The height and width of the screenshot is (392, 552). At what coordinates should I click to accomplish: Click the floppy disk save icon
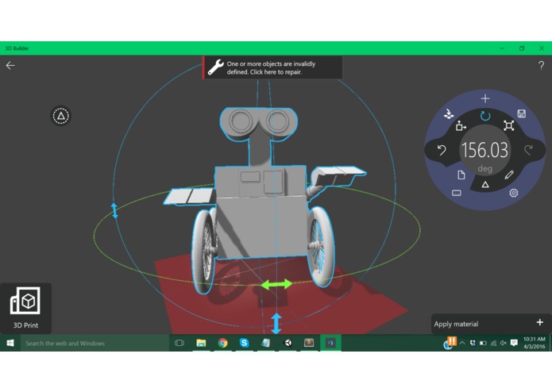point(521,113)
